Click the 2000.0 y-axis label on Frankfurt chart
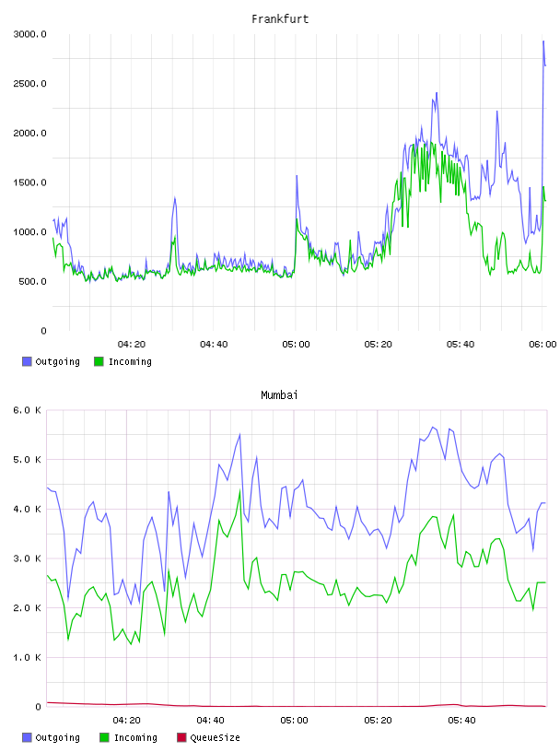The width and height of the screenshot is (560, 752). pyautogui.click(x=29, y=133)
